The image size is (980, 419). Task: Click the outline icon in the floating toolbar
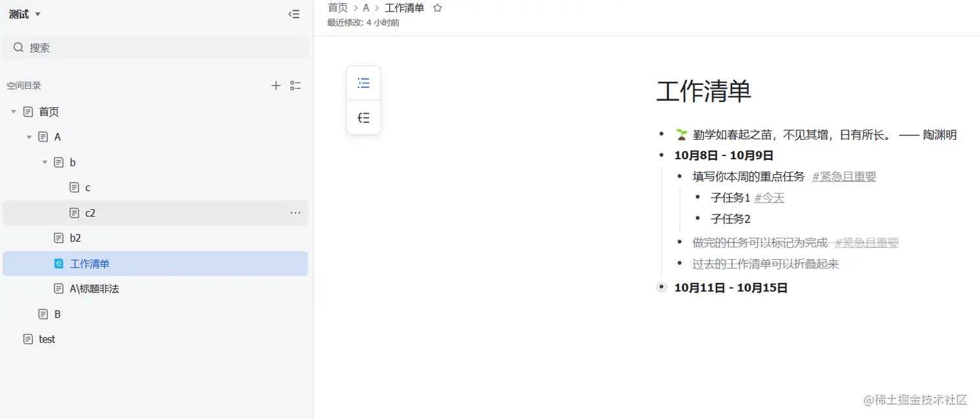[x=363, y=83]
